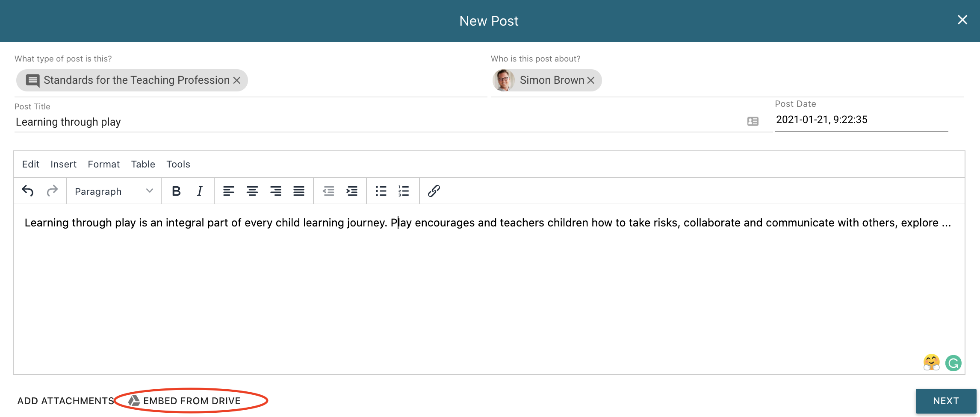
Task: Click the Undo arrow icon
Action: 28,191
